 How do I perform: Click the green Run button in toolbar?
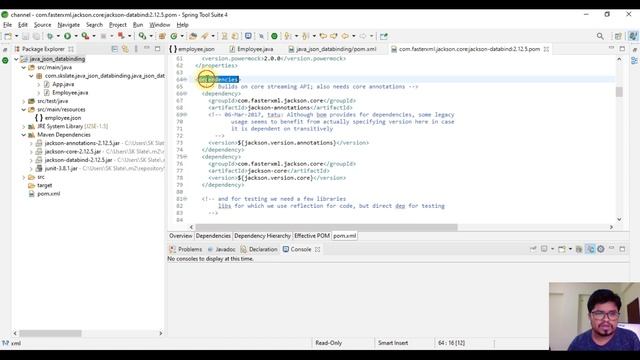[x=67, y=36]
